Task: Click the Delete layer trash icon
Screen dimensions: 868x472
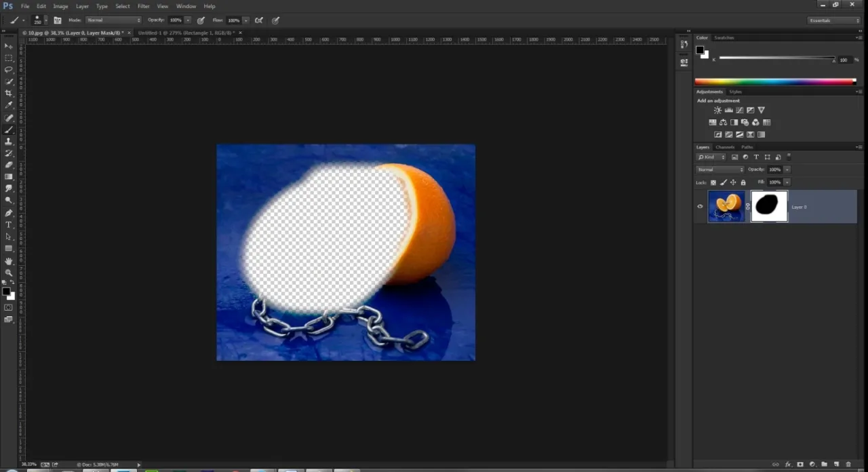Action: (848, 465)
